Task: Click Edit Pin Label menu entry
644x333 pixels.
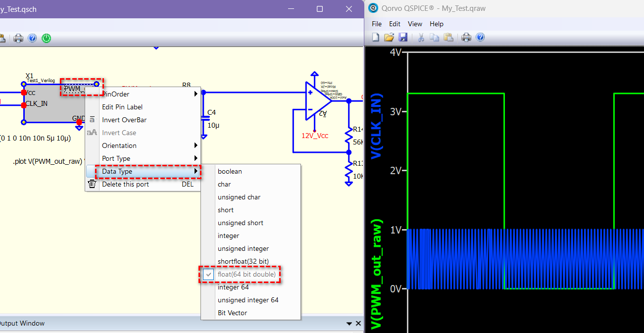Action: [x=122, y=107]
